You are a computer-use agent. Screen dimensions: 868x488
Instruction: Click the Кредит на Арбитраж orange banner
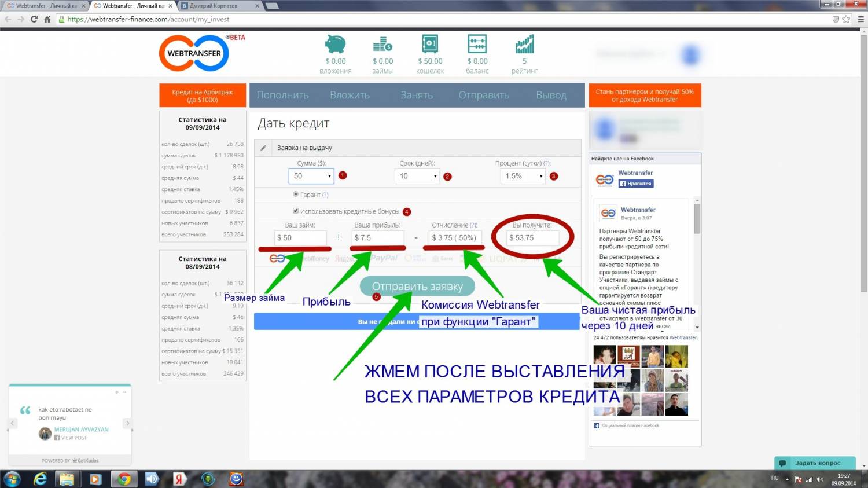point(203,96)
